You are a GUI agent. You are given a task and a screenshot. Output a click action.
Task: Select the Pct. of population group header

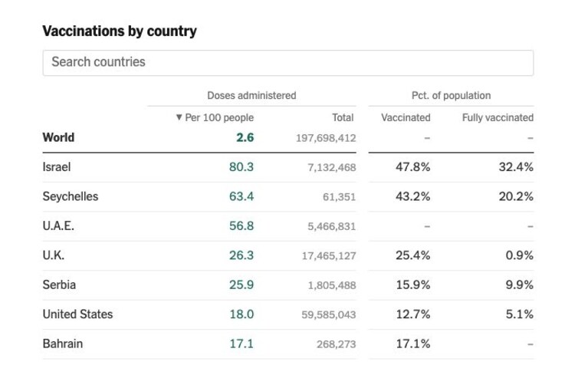click(451, 96)
